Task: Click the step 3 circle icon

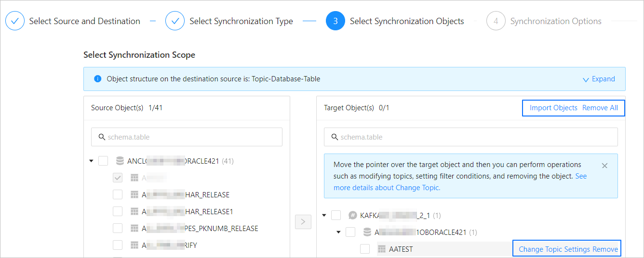Action: point(335,21)
